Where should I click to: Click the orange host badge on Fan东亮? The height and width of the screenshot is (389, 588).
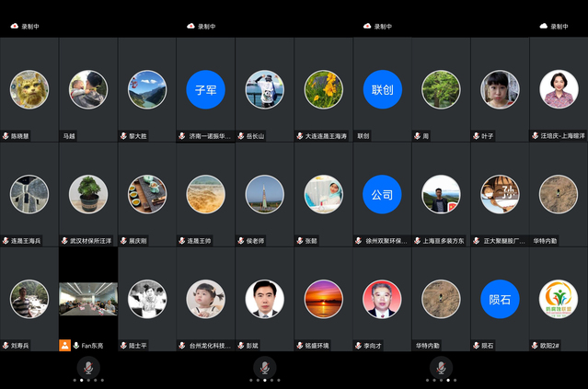click(x=64, y=346)
